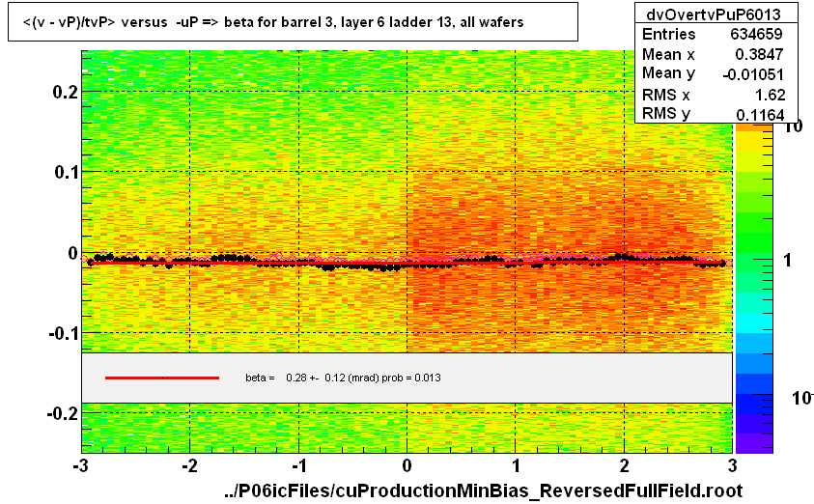Click the y-axis label 0.2
Viewport: 814px width, 504px height.
(66, 92)
